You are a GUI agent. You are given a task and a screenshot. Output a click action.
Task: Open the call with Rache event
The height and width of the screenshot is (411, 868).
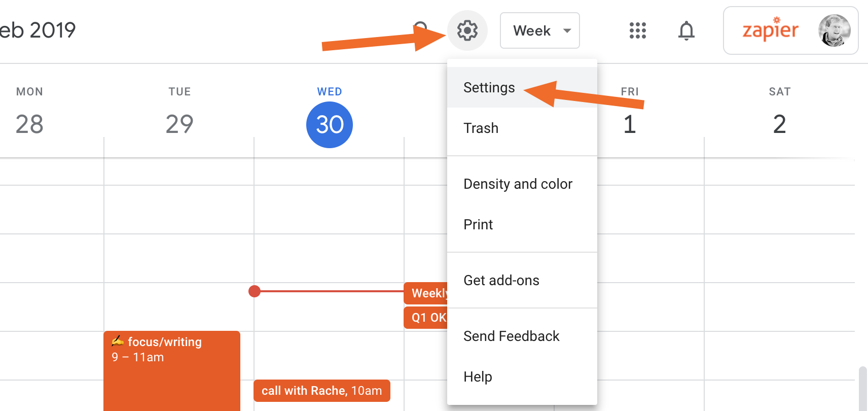321,391
